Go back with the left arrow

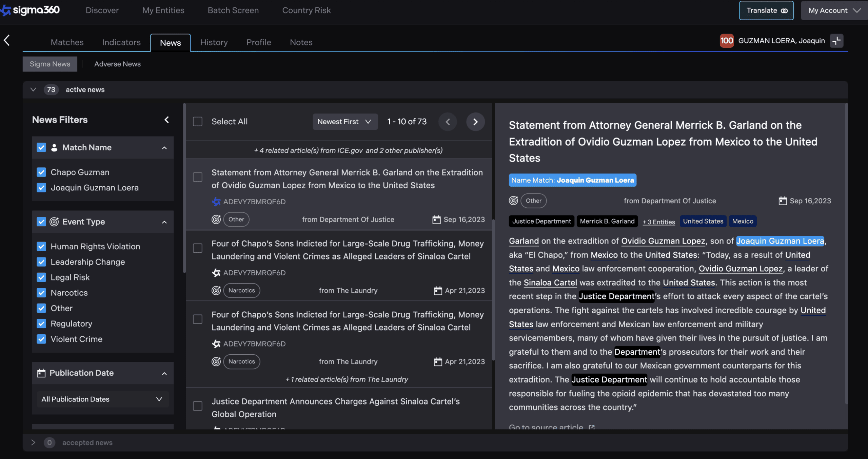pyautogui.click(x=7, y=40)
